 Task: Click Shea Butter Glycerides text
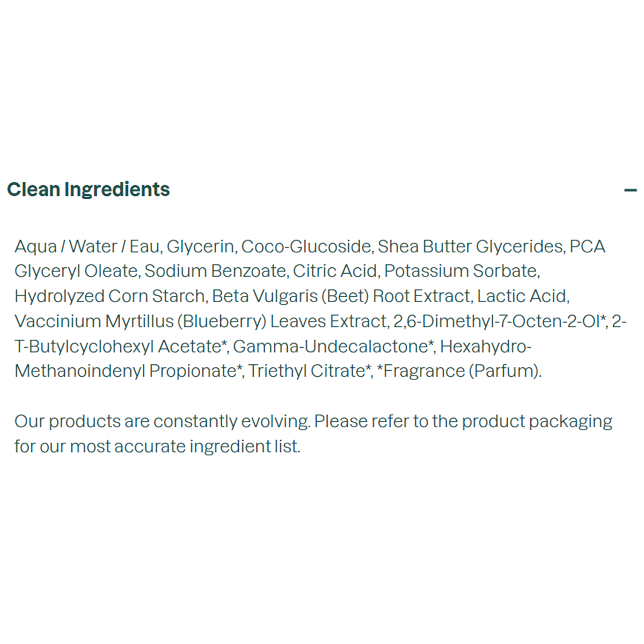tap(471, 246)
